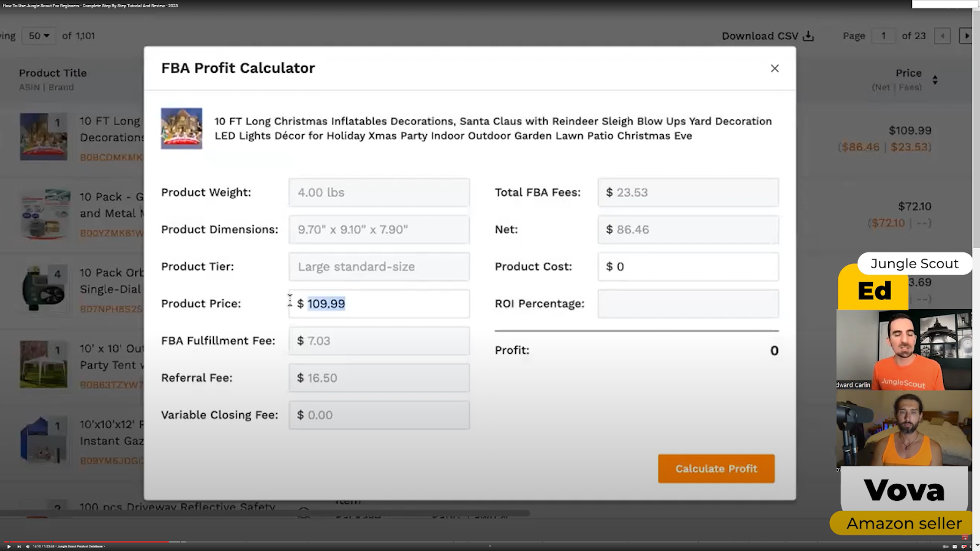Click the $72.10 price in the background table
Viewport: 980px width, 551px height.
(914, 206)
